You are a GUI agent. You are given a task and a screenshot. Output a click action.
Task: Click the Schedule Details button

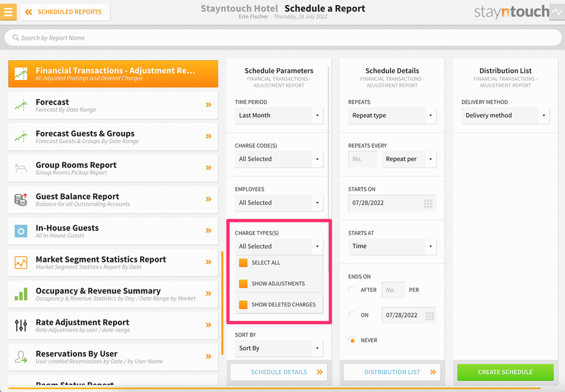(279, 372)
